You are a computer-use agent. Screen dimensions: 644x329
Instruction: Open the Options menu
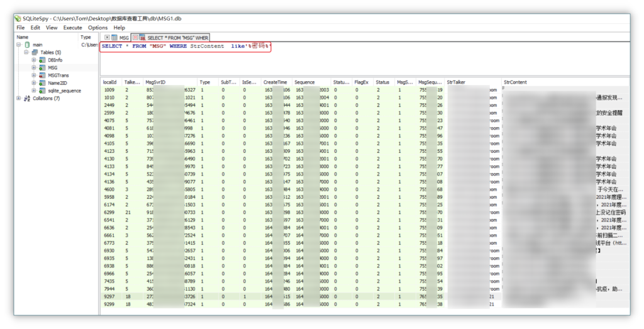coord(97,28)
